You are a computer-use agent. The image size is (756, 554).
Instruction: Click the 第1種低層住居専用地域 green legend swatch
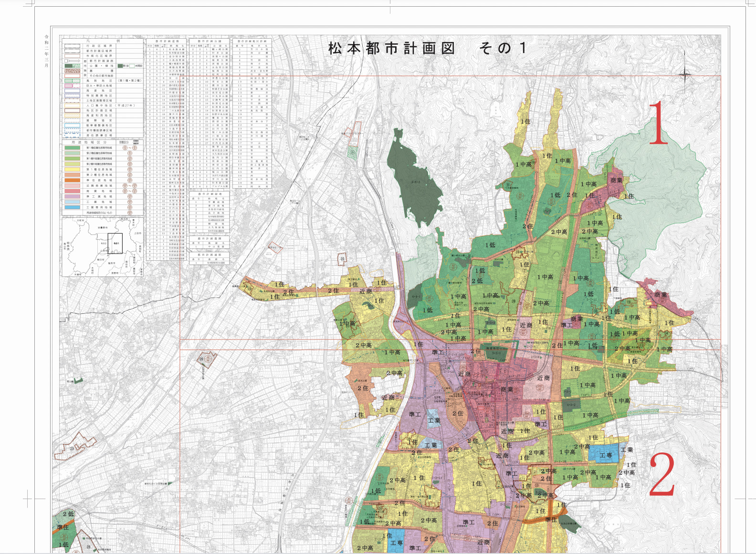pyautogui.click(x=72, y=148)
